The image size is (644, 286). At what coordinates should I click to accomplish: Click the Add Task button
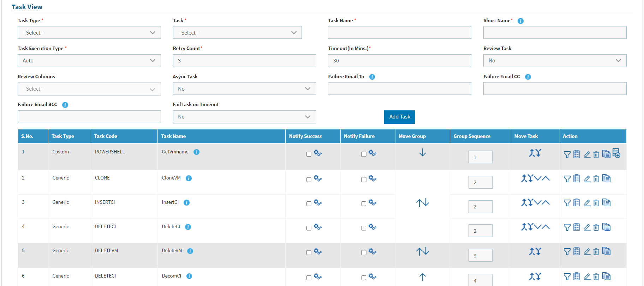pos(400,117)
